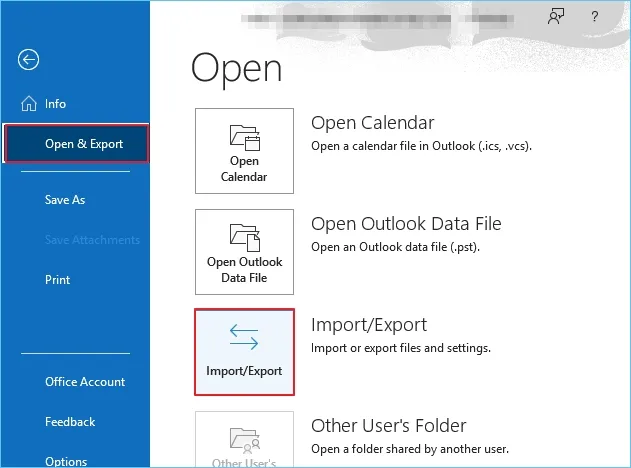Click 'Import or export files and settings' text
Image resolution: width=631 pixels, height=468 pixels.
click(x=401, y=348)
